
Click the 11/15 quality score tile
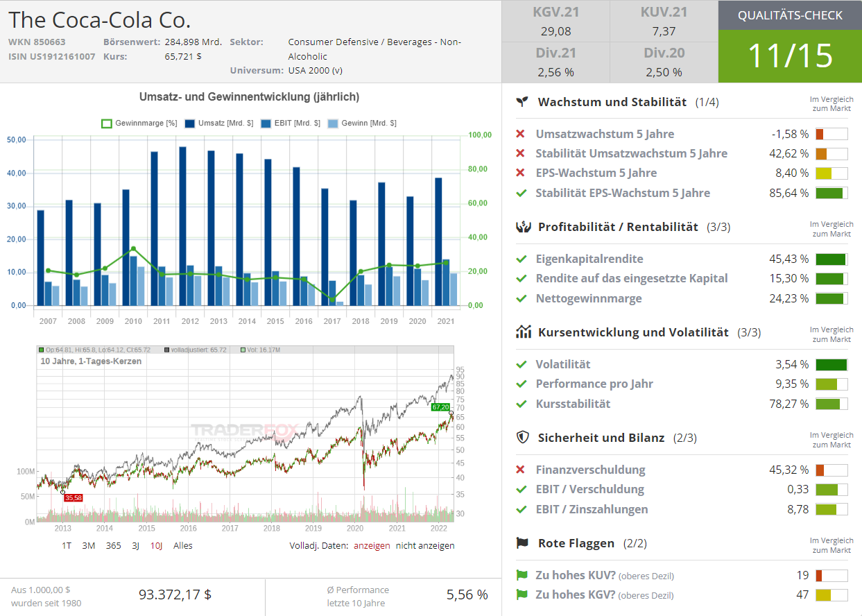(790, 57)
